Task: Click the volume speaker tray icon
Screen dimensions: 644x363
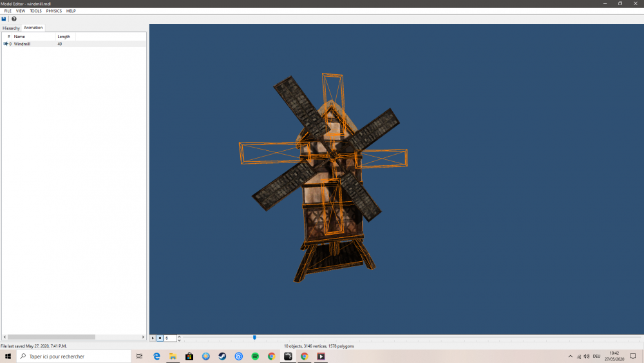Action: point(586,356)
